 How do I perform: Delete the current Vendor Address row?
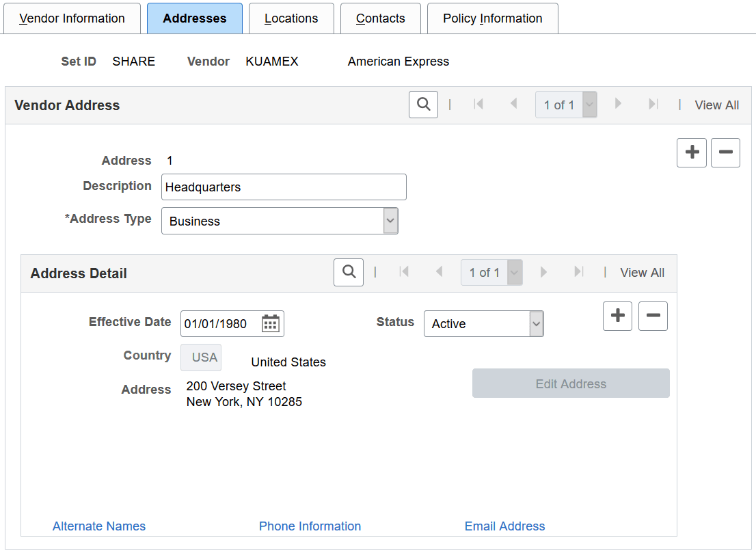tap(725, 152)
